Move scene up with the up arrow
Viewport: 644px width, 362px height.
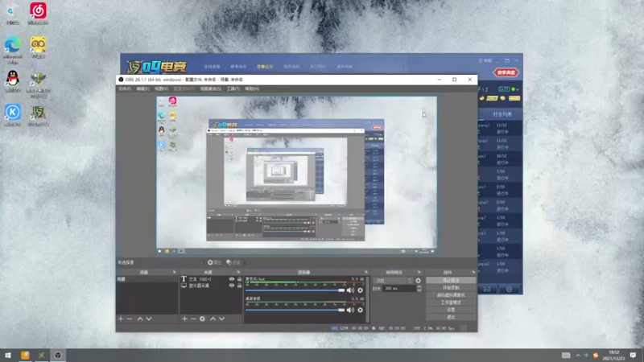click(x=140, y=319)
